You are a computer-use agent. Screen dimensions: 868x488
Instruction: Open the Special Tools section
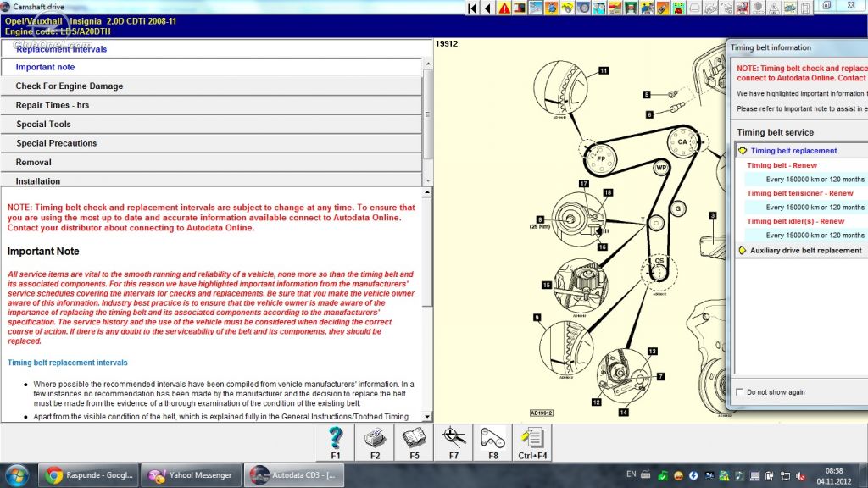point(211,124)
